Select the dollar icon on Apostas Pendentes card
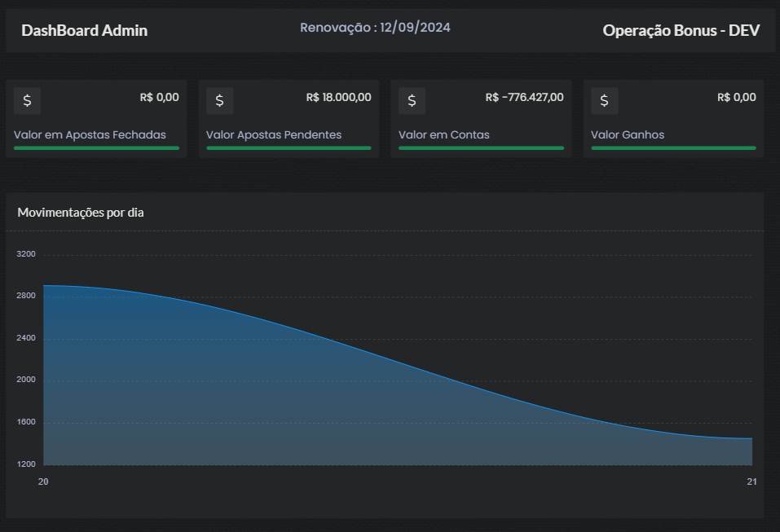The image size is (780, 532). click(x=219, y=100)
